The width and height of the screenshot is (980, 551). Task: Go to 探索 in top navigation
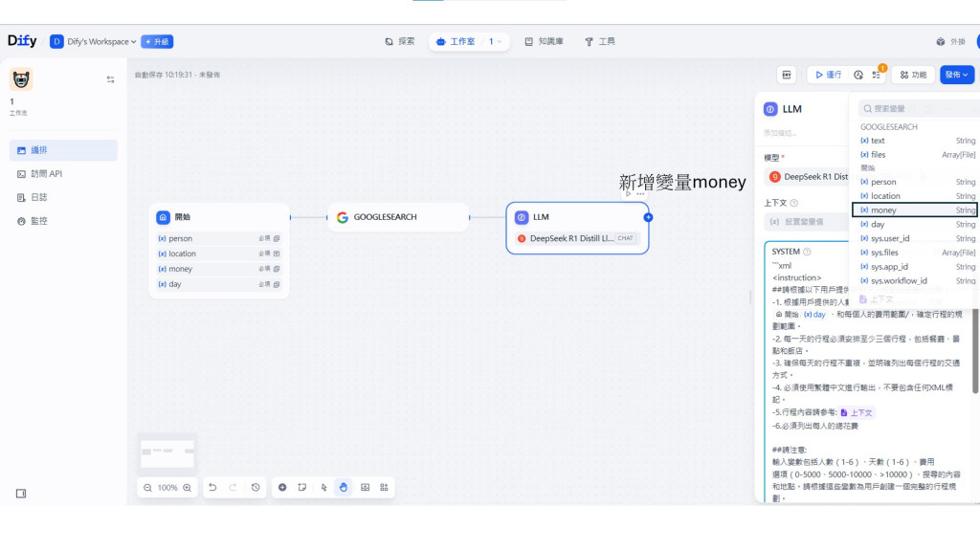point(400,41)
